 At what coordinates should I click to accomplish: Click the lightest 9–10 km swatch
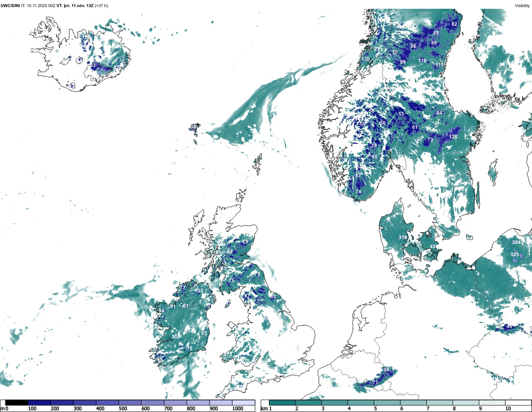click(x=493, y=403)
